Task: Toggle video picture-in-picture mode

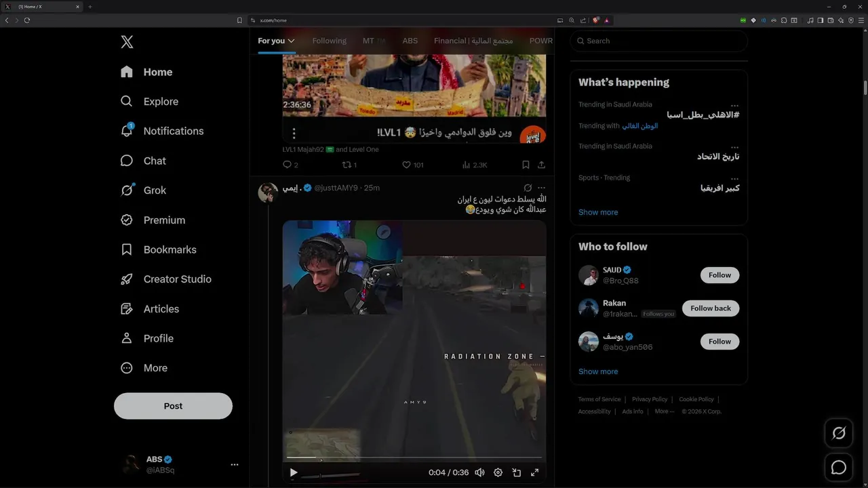Action: pos(516,472)
